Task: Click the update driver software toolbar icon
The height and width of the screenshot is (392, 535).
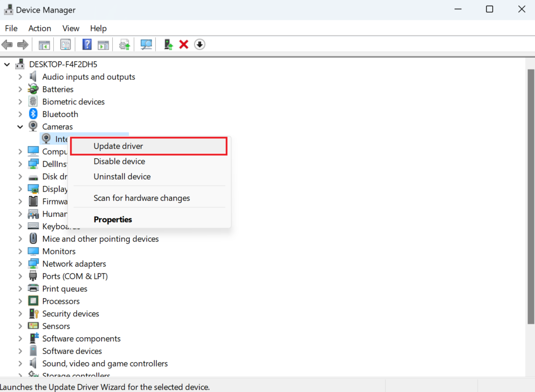Action: tap(124, 45)
